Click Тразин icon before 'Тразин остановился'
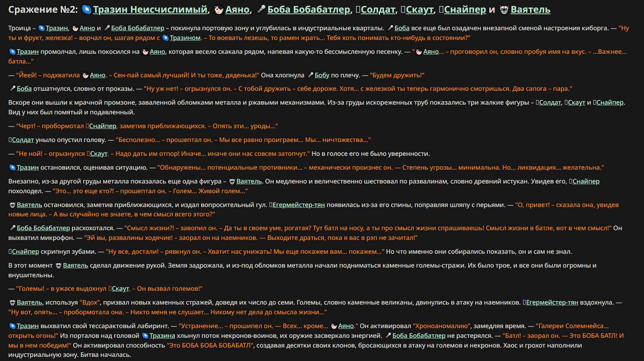The height and width of the screenshot is (361, 644). pos(12,167)
